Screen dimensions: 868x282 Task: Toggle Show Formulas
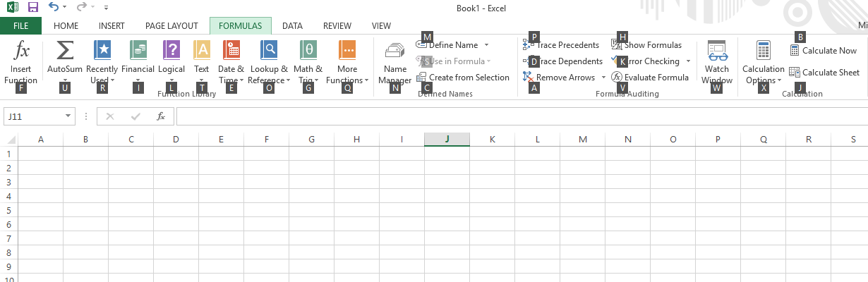pyautogui.click(x=646, y=45)
